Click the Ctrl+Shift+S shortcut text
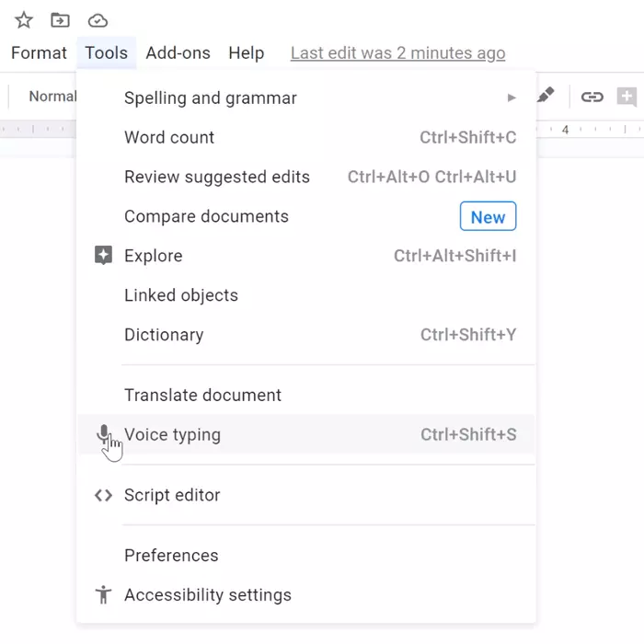Image resolution: width=644 pixels, height=644 pixels. pos(468,434)
